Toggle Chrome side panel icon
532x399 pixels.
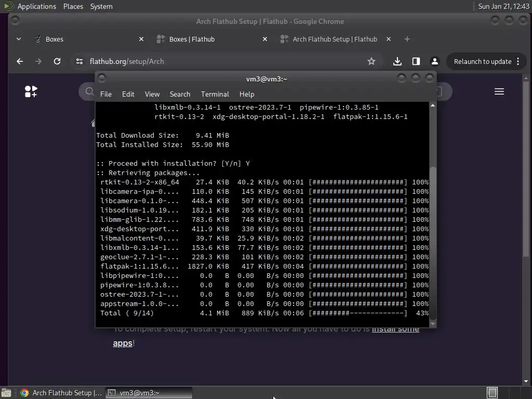[416, 61]
